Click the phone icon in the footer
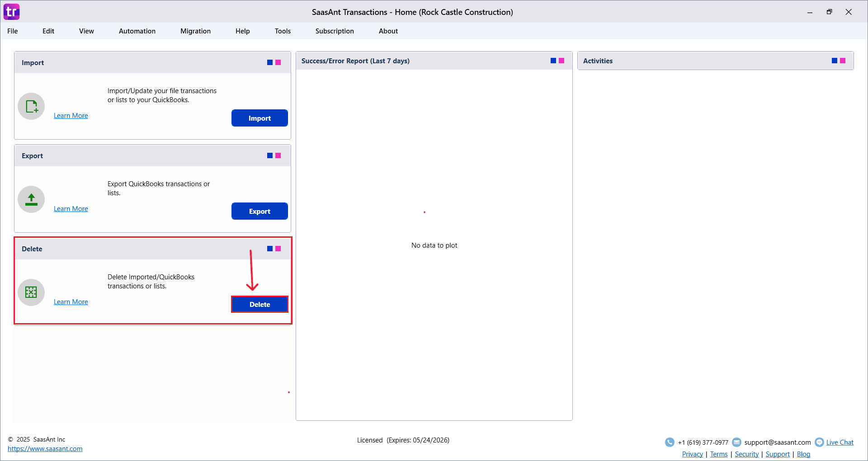 click(670, 442)
